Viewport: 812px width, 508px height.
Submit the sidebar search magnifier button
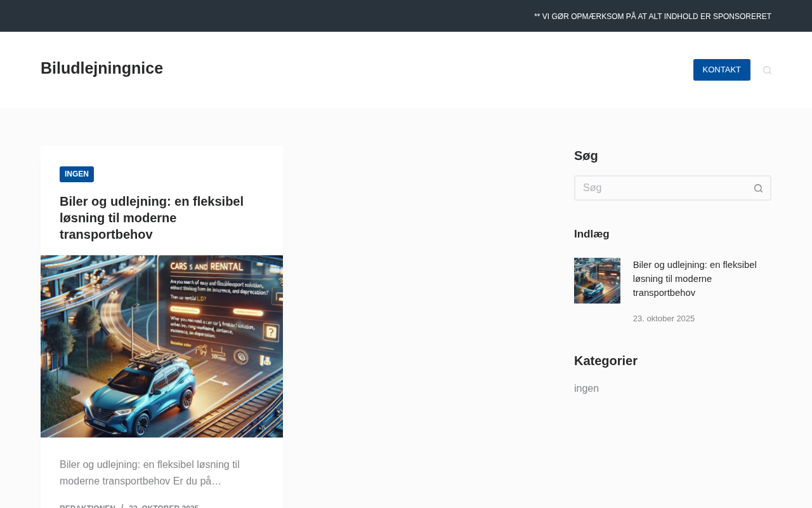click(758, 188)
